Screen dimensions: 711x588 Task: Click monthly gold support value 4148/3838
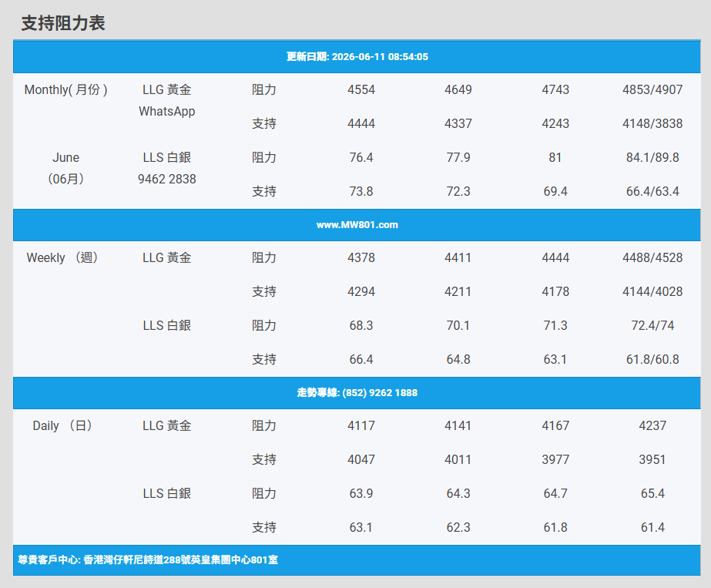coord(652,123)
